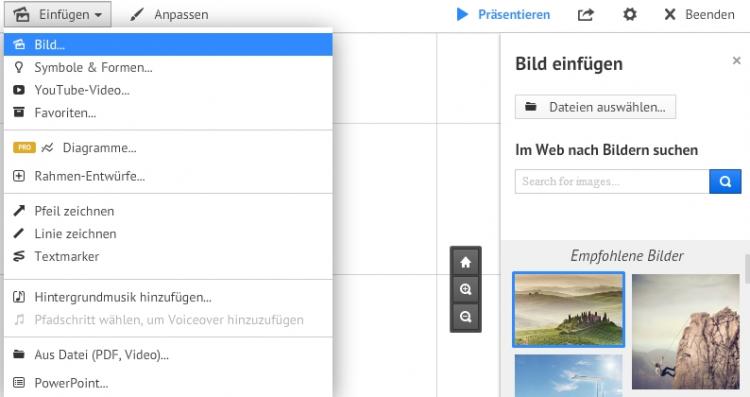This screenshot has height=397, width=750.
Task: Click the X icon beside Beenden
Action: click(x=670, y=14)
